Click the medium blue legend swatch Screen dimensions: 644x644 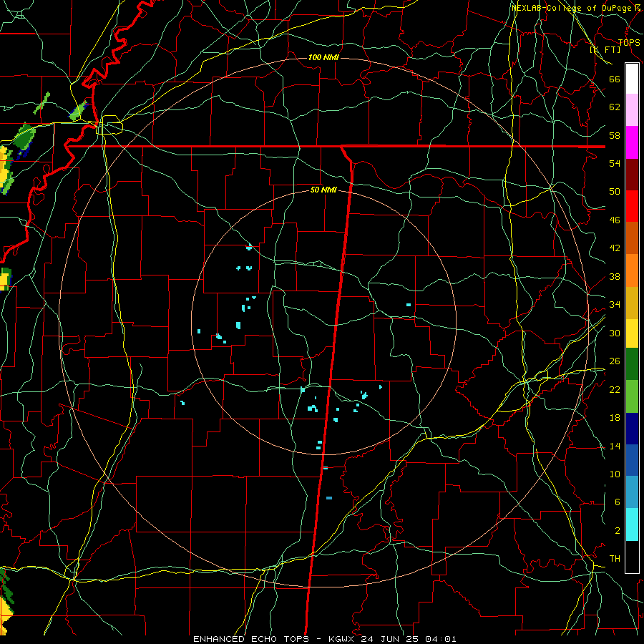pos(632,460)
